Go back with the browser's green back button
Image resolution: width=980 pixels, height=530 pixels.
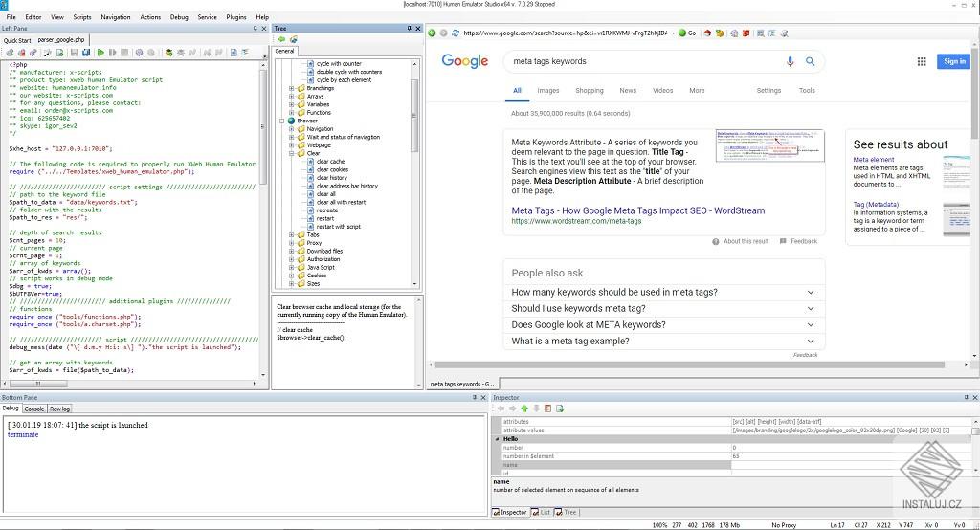click(x=432, y=33)
